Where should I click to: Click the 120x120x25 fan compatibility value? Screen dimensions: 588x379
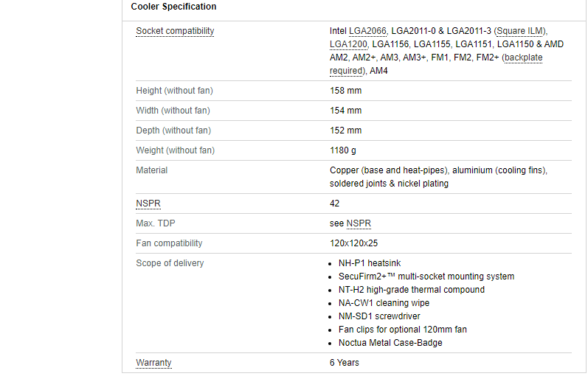[x=353, y=243]
